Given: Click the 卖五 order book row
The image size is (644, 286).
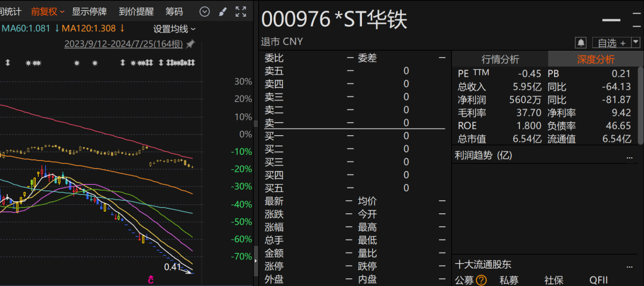Looking at the screenshot, I should [x=355, y=71].
